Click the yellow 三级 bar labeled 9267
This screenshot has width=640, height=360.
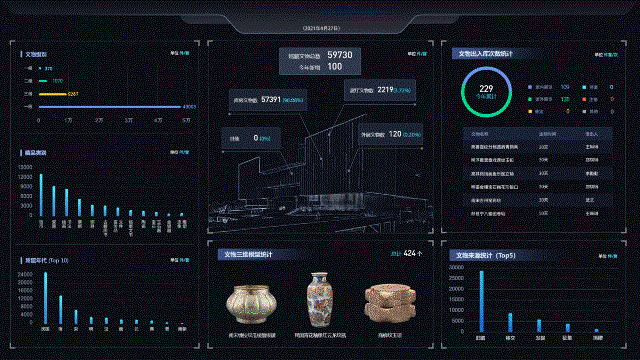[53, 94]
